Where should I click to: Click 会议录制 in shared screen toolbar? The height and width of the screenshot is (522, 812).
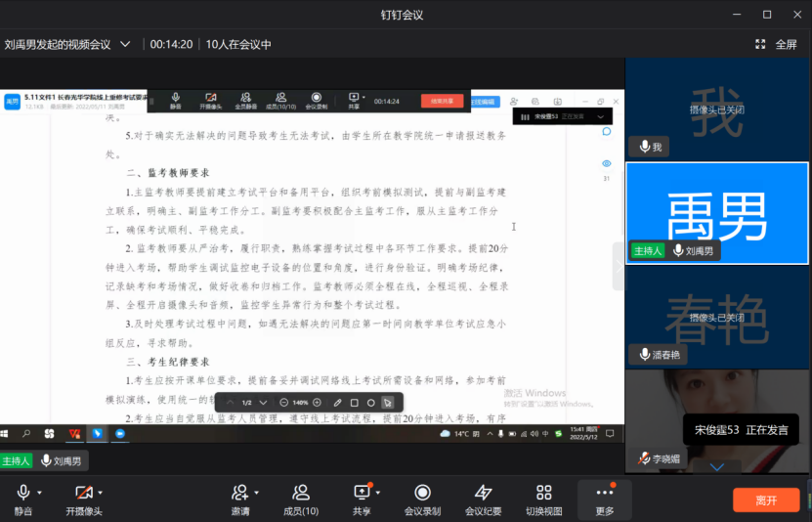click(317, 101)
